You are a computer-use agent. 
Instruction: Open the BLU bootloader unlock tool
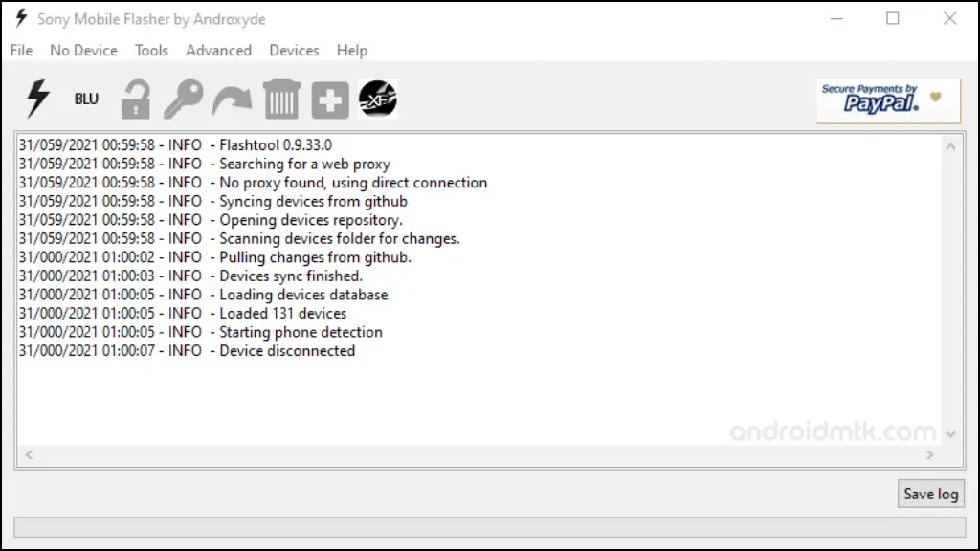point(86,99)
